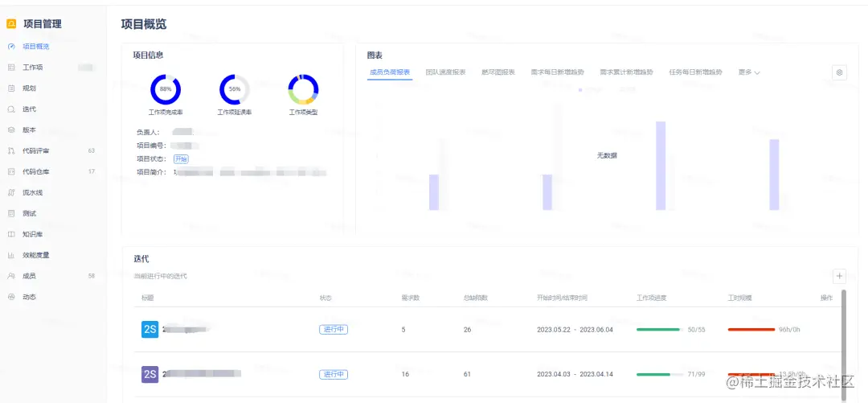Switch to the 任务每日新增趋势 tab
This screenshot has width=868, height=403.
[696, 72]
